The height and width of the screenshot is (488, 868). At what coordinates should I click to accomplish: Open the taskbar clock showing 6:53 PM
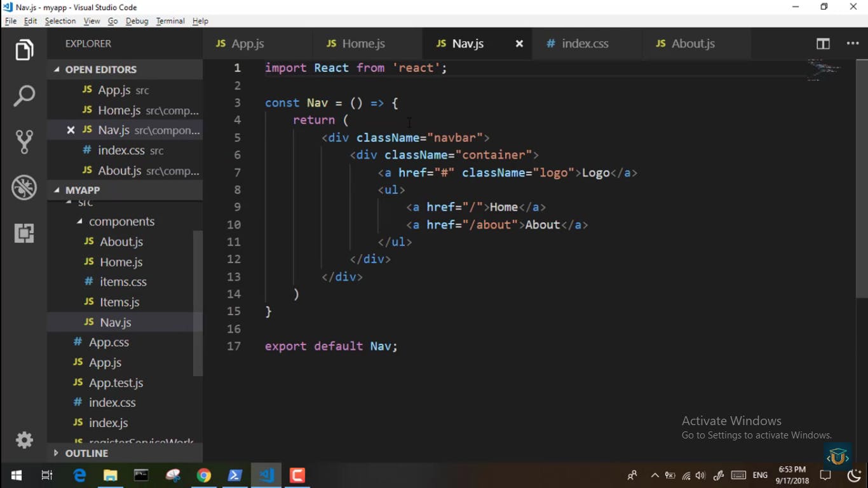pos(792,475)
